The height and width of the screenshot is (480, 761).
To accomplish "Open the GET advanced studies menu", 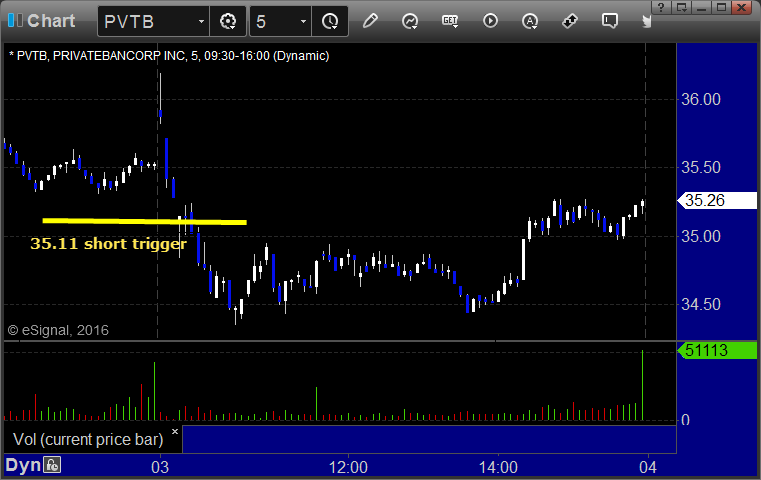I will pyautogui.click(x=450, y=21).
